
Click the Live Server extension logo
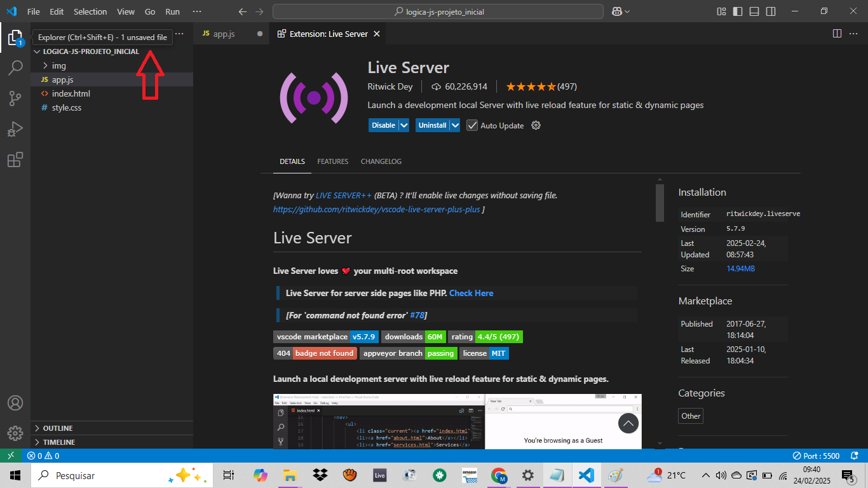[314, 97]
